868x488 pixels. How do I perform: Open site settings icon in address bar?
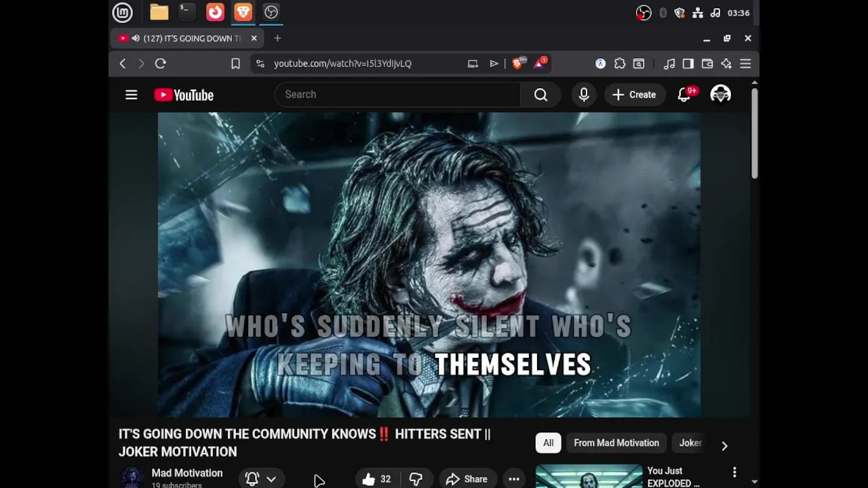coord(260,64)
